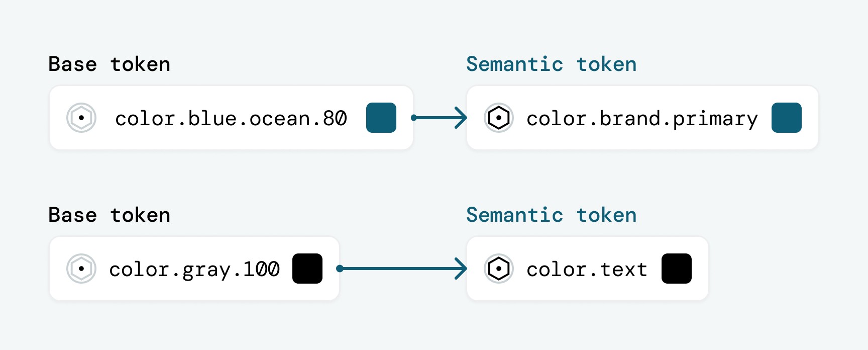Click Semantic token heading above color.text

click(552, 215)
